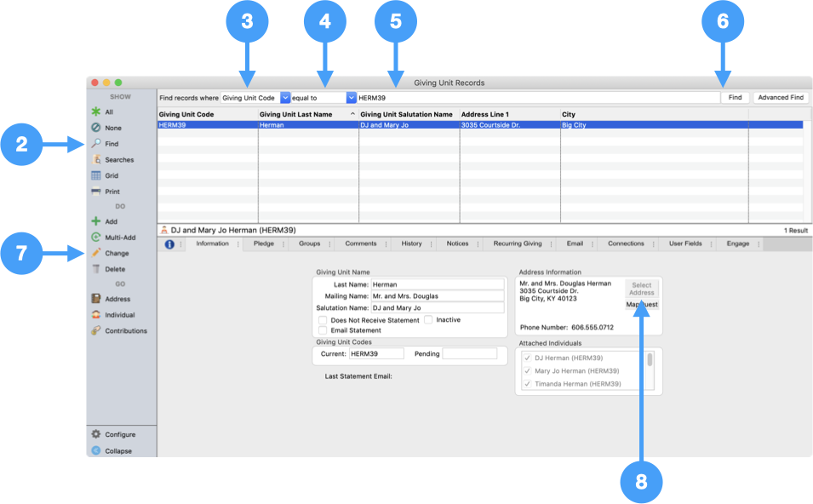This screenshot has height=504, width=813.
Task: Toggle Does Not Receive Statement checkbox
Action: pos(323,320)
